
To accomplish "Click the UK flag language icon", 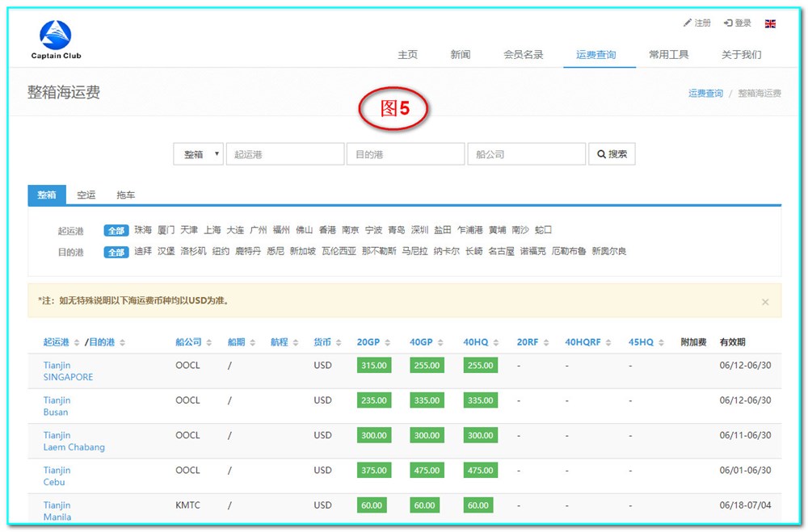I will [x=770, y=23].
